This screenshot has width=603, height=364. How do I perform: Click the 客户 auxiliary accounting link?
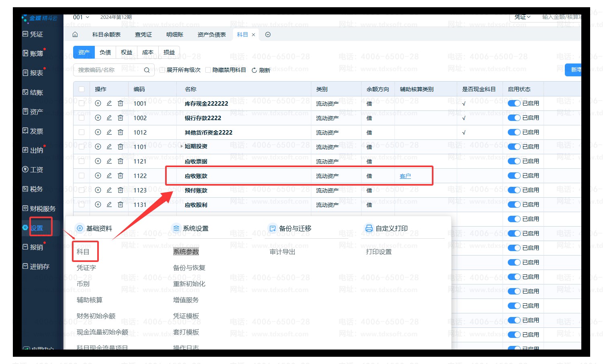(405, 176)
